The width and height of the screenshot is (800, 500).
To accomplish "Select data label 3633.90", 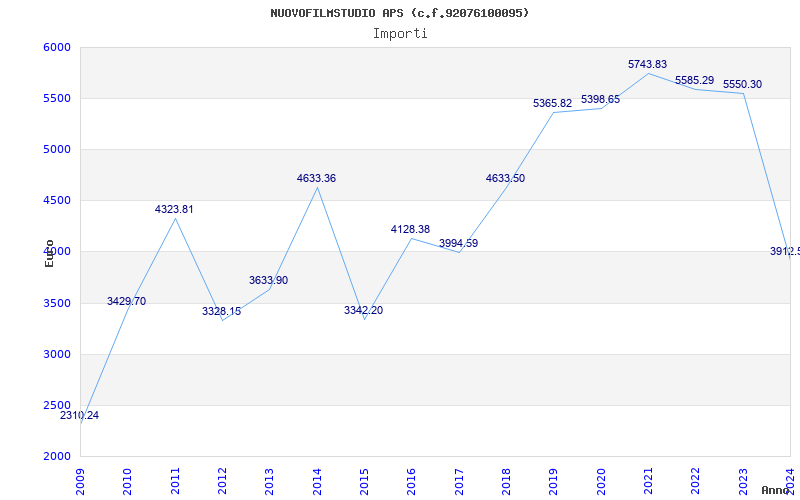I will tap(268, 280).
